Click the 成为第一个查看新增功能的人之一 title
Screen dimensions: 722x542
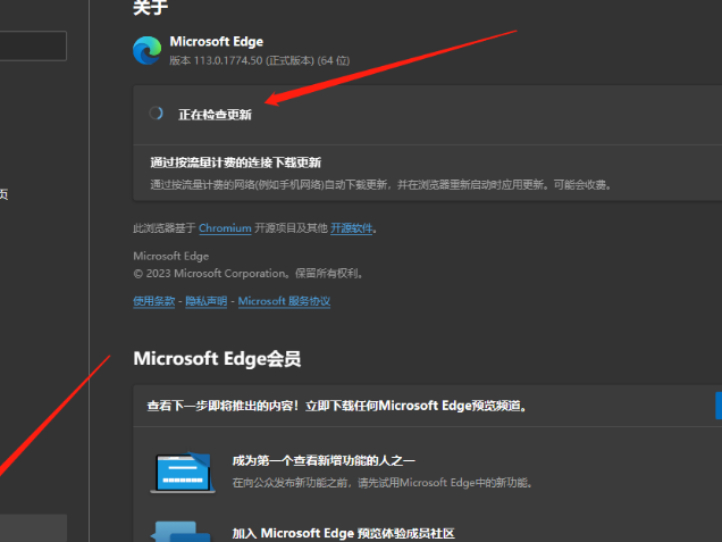tap(324, 460)
